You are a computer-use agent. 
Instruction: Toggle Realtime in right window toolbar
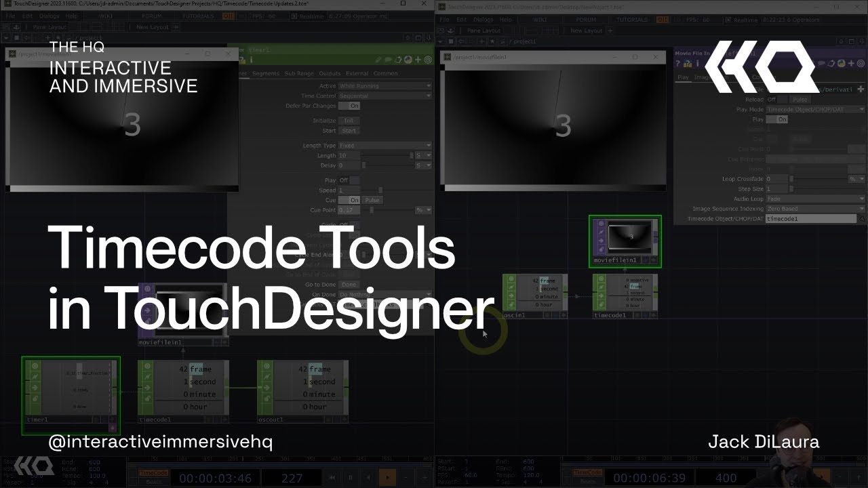(x=743, y=20)
